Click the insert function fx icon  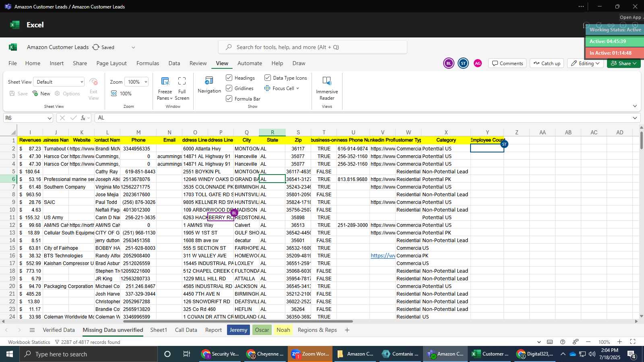tap(83, 118)
